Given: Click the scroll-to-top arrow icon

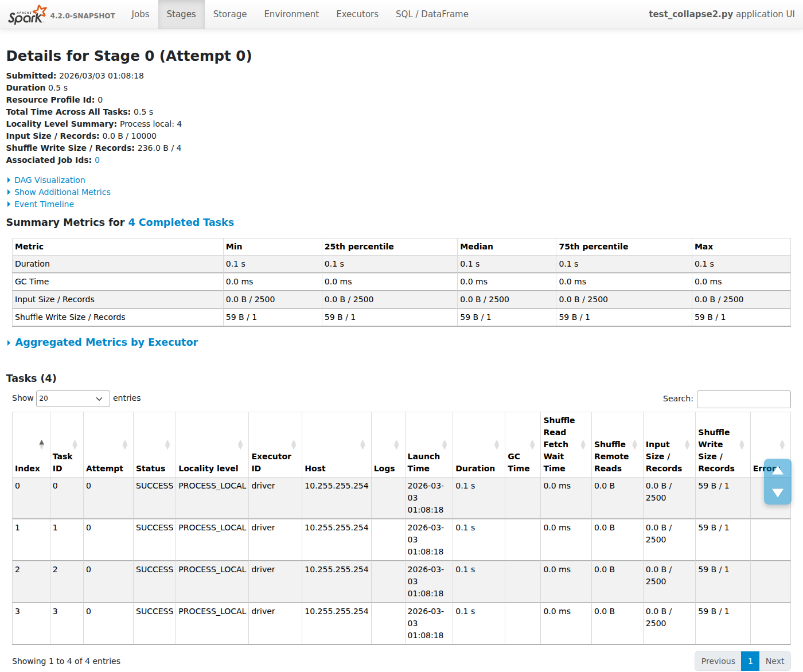Looking at the screenshot, I should pos(777,470).
